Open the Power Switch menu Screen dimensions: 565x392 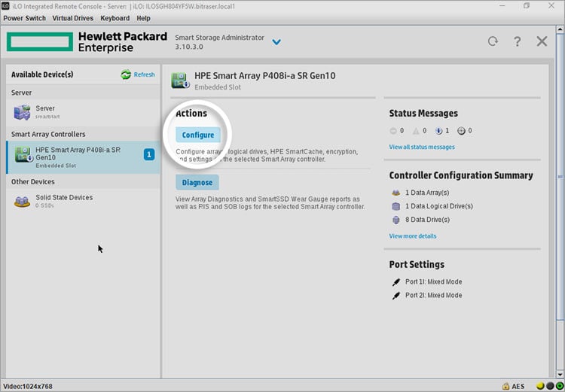tap(25, 18)
